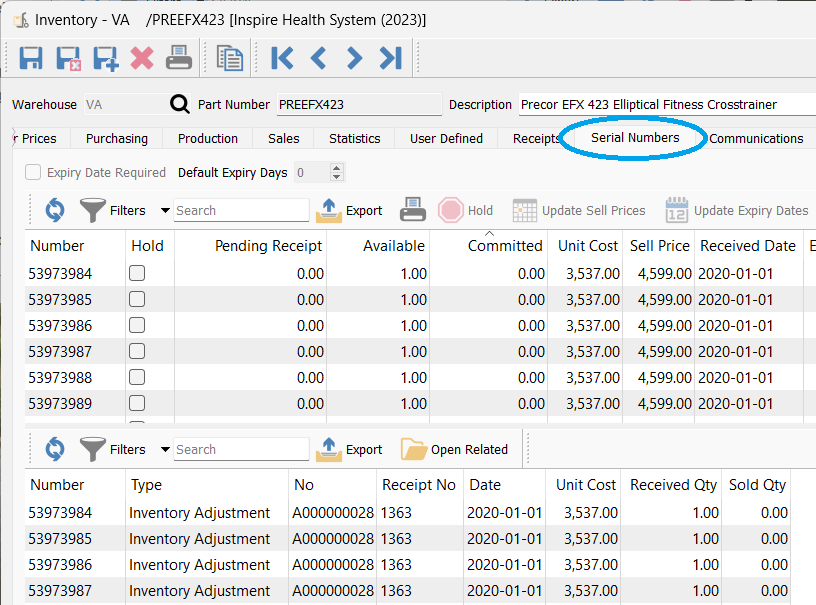Open the Statistics tab
The image size is (816, 605).
pyautogui.click(x=354, y=139)
